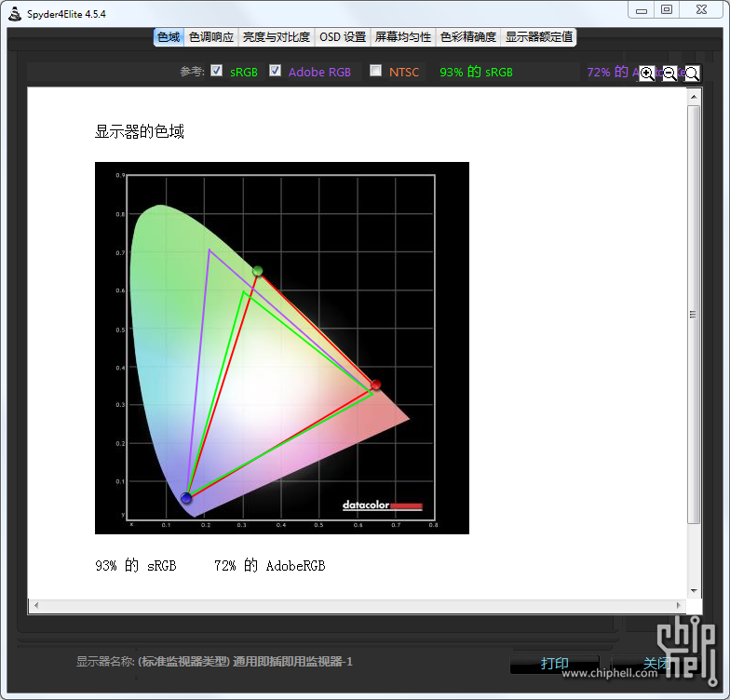The height and width of the screenshot is (700, 730).
Task: Click the red primary point on gamut chart
Action: tap(376, 384)
